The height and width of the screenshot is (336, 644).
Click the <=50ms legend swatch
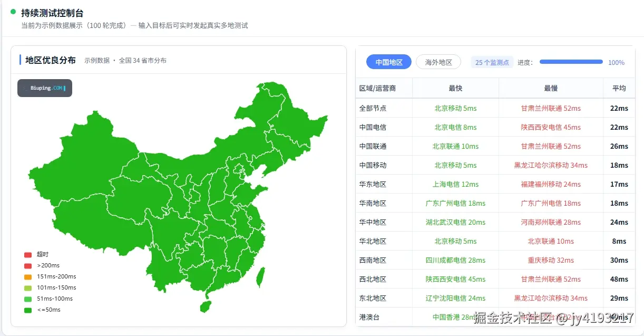[28, 310]
